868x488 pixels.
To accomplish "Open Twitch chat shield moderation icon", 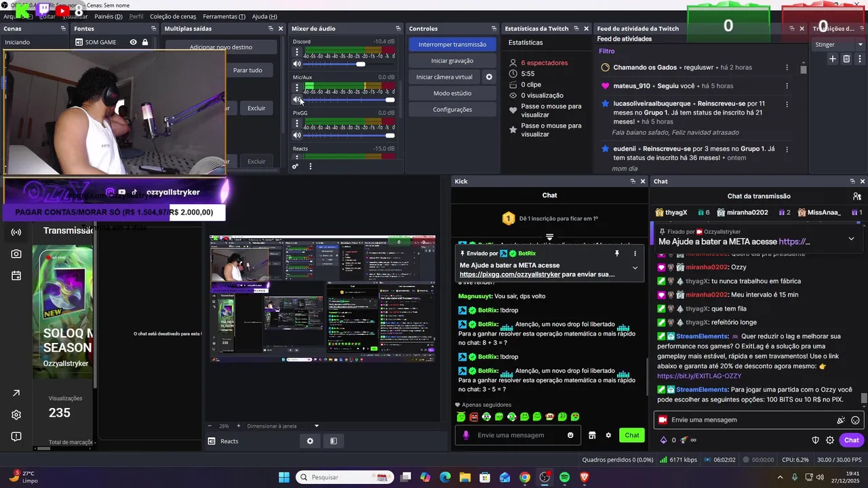I will [816, 440].
